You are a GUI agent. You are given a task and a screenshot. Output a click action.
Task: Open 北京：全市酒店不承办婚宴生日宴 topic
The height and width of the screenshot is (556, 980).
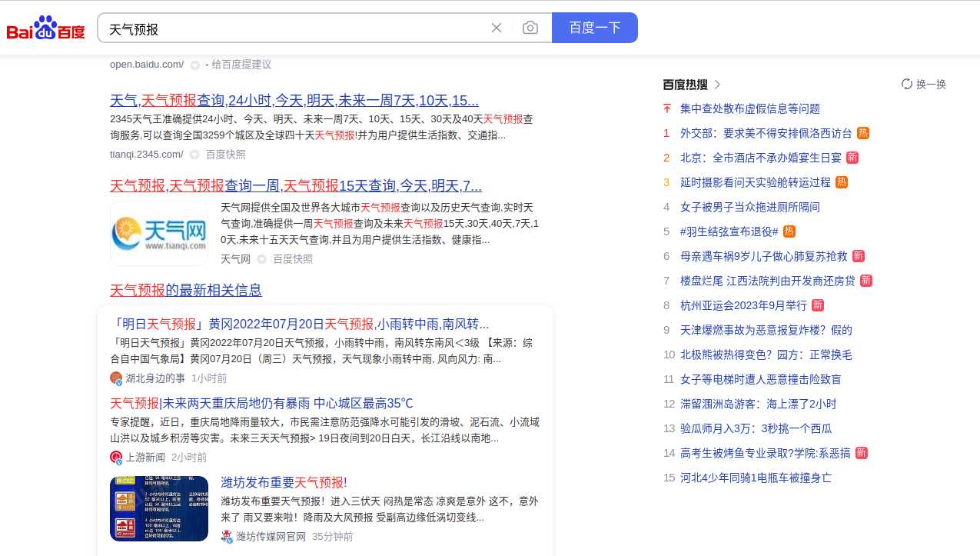click(x=761, y=158)
